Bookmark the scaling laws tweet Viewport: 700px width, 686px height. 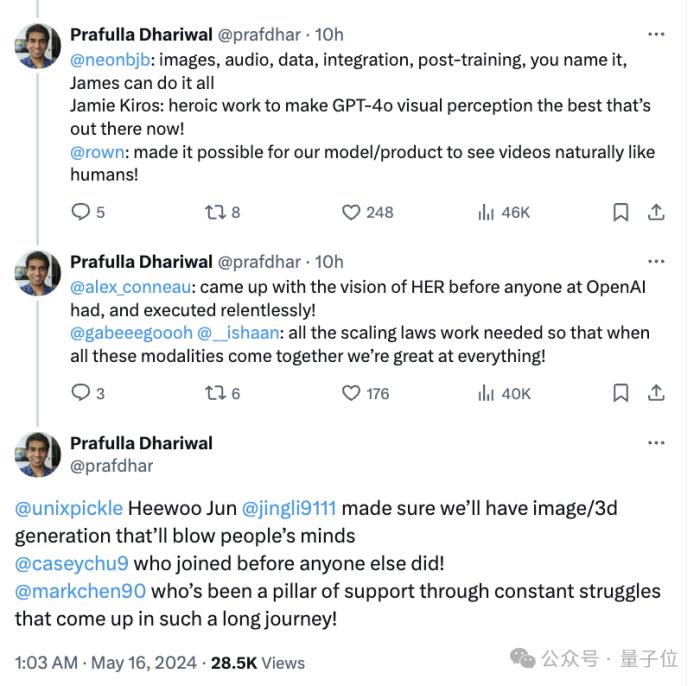621,393
